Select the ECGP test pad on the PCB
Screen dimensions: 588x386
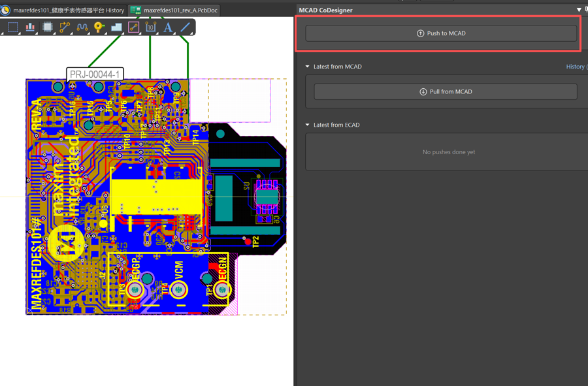click(135, 290)
